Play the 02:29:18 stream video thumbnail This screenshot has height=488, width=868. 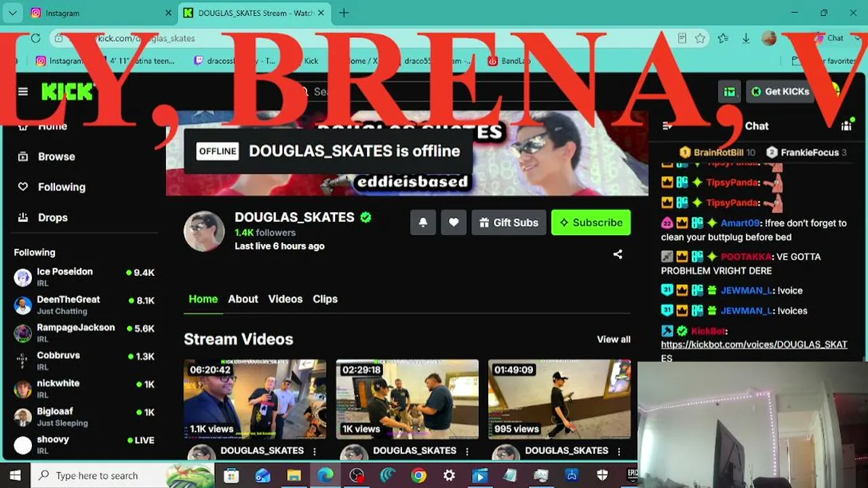[x=408, y=399]
